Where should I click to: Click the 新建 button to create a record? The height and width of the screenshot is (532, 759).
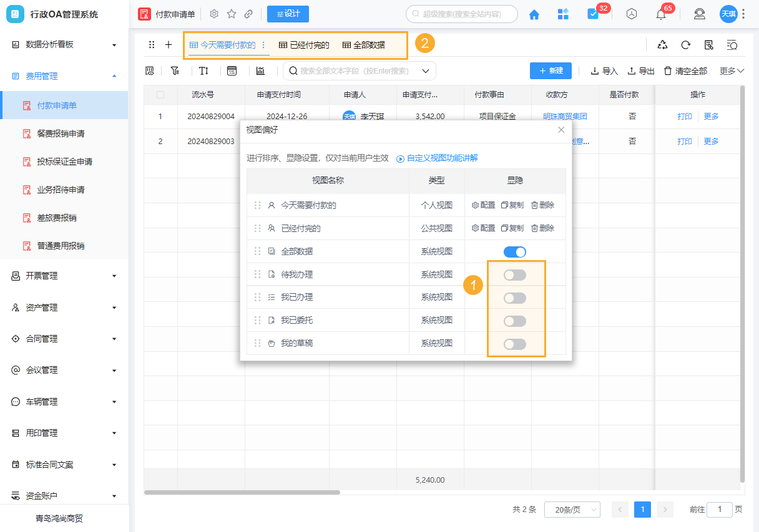tap(551, 70)
